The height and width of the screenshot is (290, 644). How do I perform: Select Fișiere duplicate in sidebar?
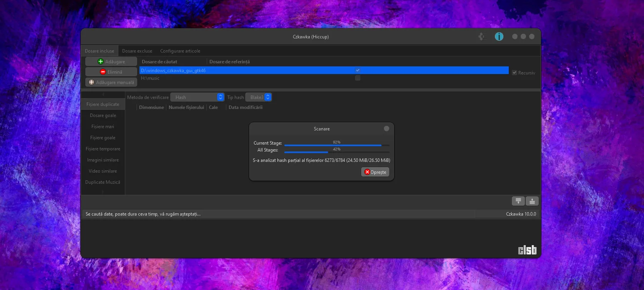coord(103,104)
